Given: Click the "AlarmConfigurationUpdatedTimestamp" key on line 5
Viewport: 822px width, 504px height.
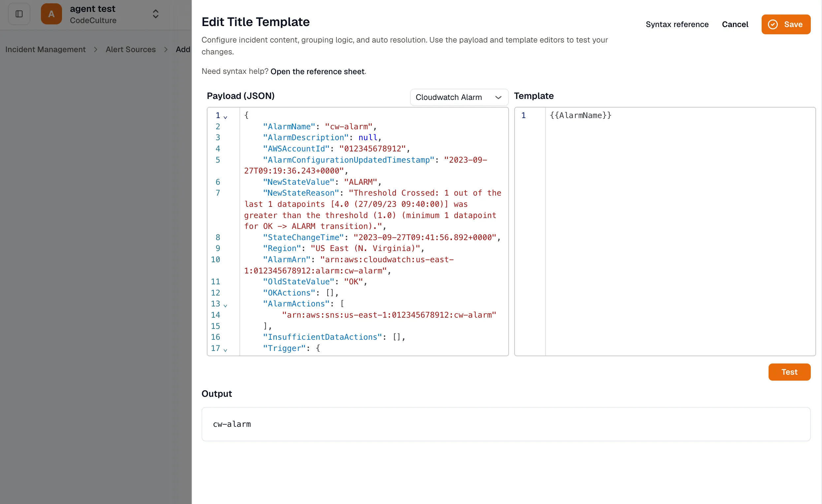Looking at the screenshot, I should coord(349,160).
